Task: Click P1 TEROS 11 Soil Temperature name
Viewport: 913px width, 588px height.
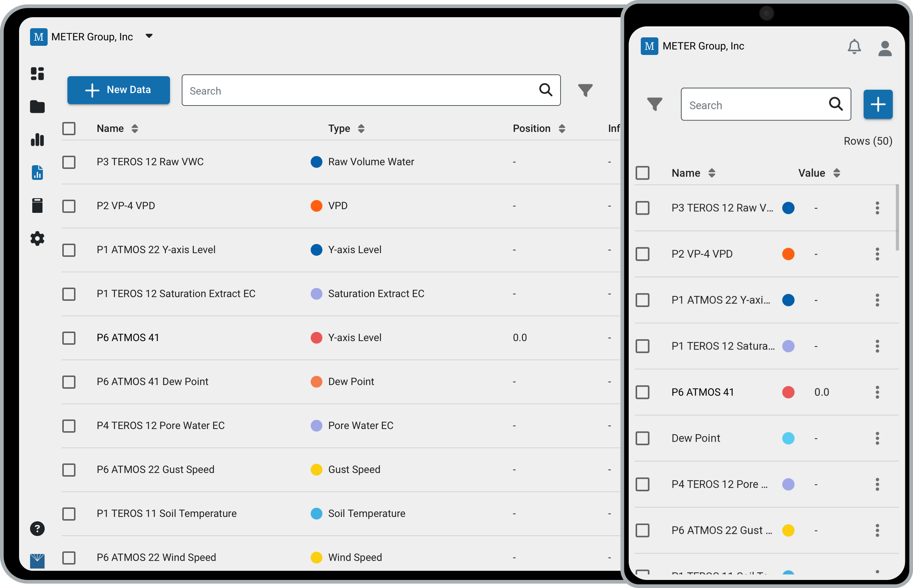Action: 166,514
